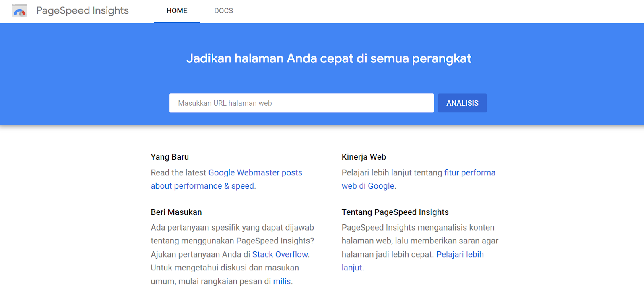The width and height of the screenshot is (644, 295).
Task: Select the Tentang PageSpeed Insights heading
Action: [395, 212]
